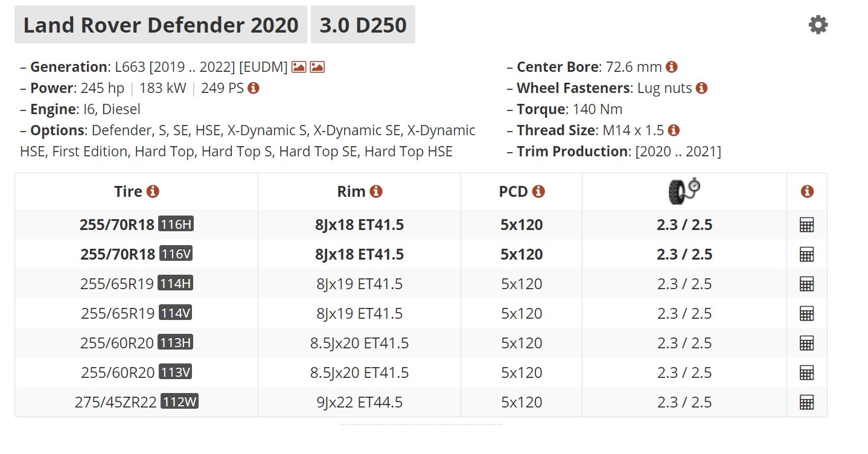Click the 3.0 D250 trim button
The image size is (868, 454).
[363, 25]
